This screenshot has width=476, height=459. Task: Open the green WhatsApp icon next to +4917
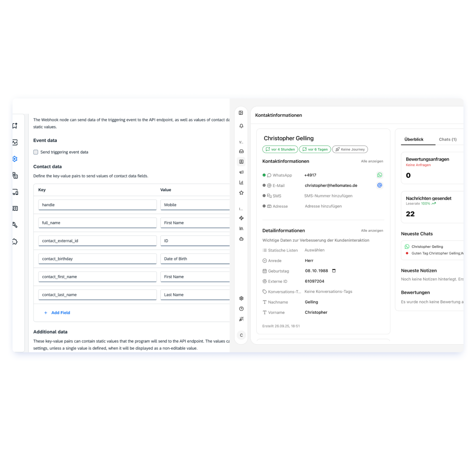point(380,175)
